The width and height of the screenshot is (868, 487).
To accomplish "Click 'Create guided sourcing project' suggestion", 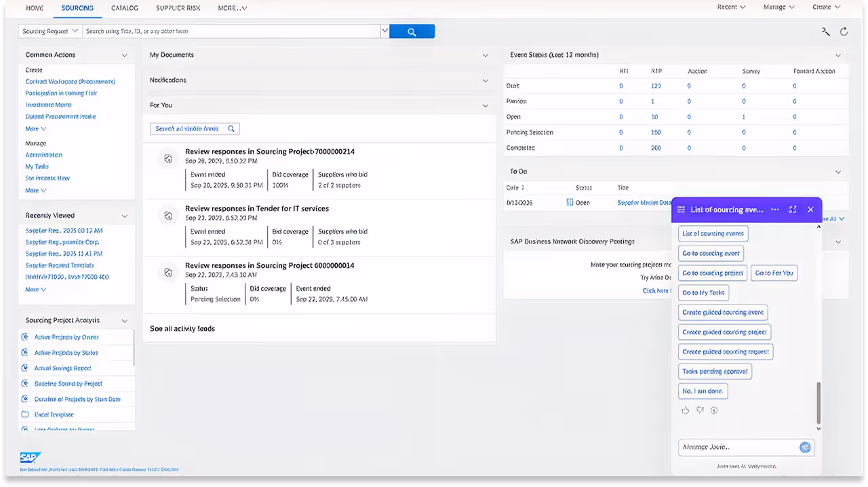I will coord(724,332).
